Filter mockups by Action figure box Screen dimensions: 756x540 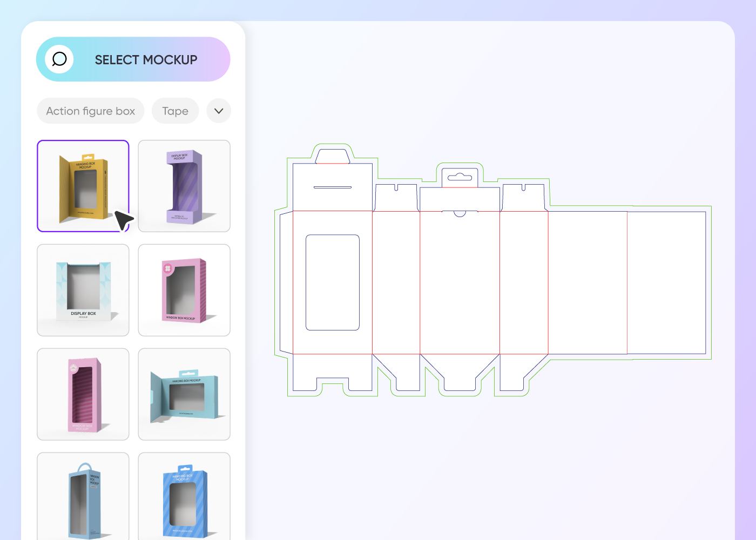click(x=90, y=111)
